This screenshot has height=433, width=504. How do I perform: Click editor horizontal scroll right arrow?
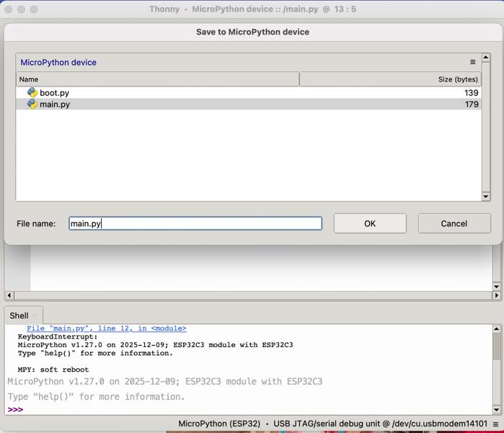pos(496,295)
